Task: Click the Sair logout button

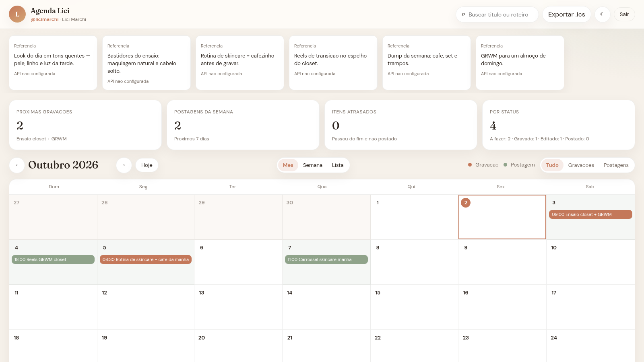Action: tap(624, 14)
